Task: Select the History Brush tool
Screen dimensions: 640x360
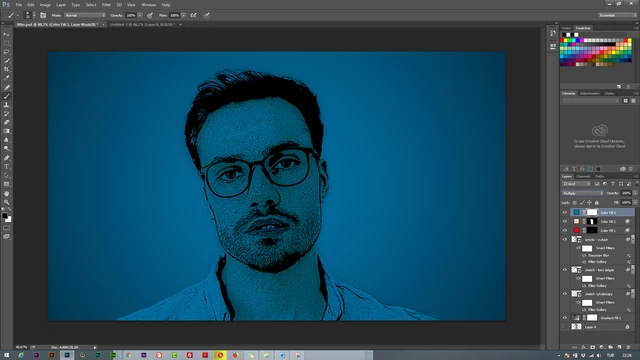Action: pos(6,114)
